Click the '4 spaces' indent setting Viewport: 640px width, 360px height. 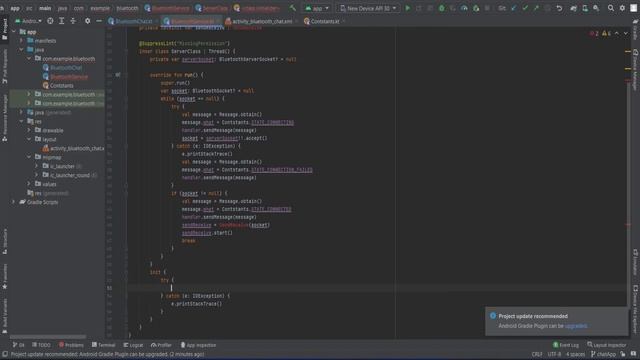coord(575,354)
